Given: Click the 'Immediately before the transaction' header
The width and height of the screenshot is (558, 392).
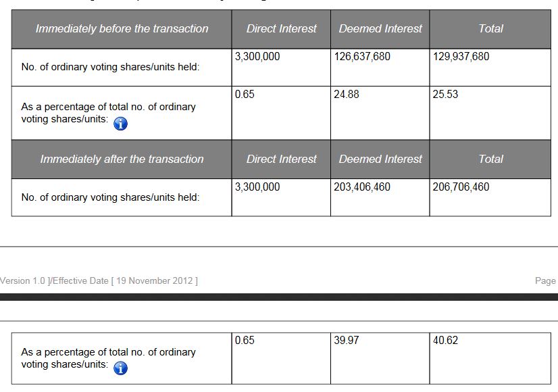Looking at the screenshot, I should [x=122, y=28].
